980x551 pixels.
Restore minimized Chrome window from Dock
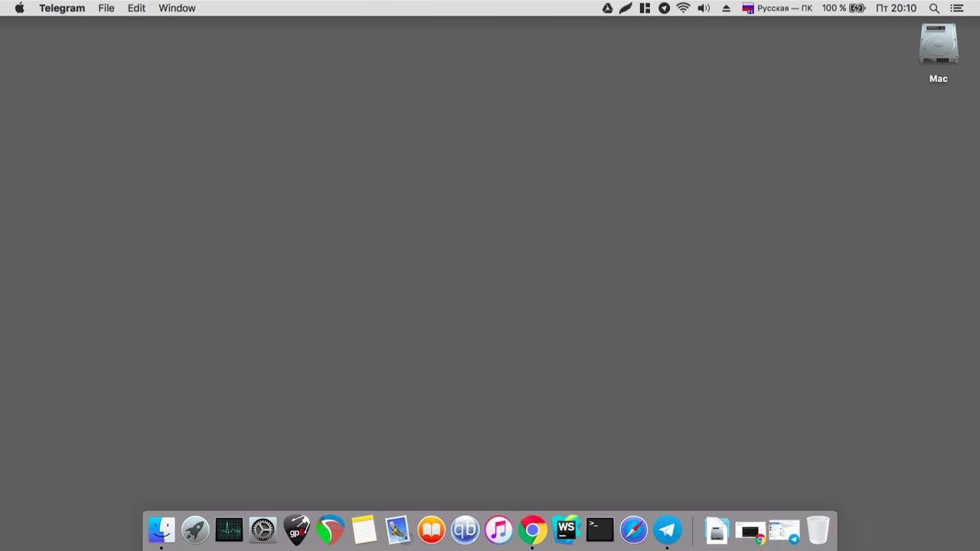pyautogui.click(x=750, y=531)
